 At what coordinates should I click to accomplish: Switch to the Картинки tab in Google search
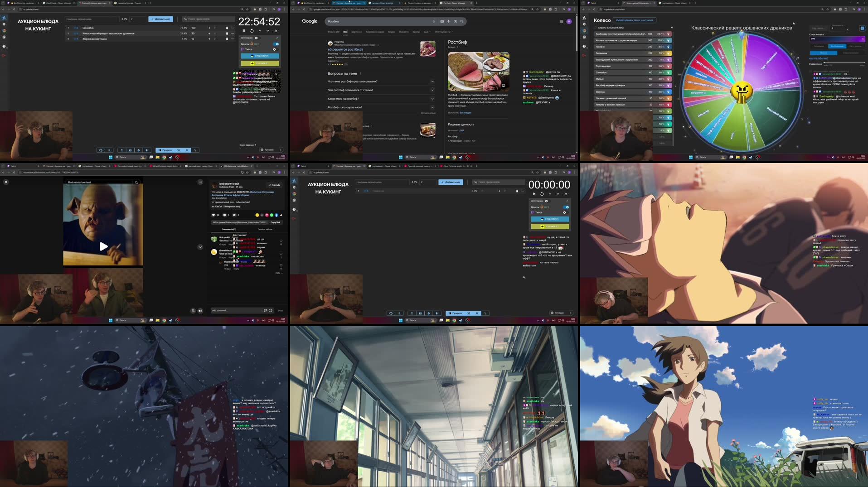tap(357, 32)
